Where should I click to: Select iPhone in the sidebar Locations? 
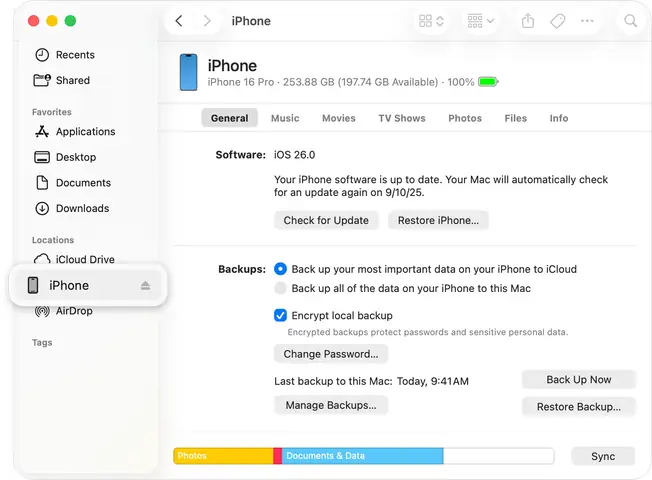click(x=88, y=285)
